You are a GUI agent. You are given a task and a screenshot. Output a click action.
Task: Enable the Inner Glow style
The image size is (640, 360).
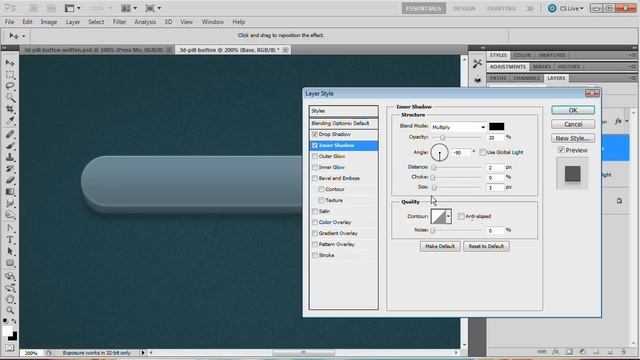click(315, 167)
